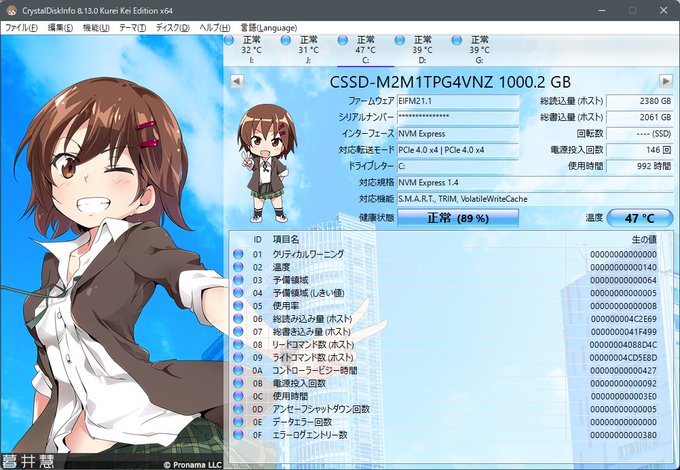Screen dimensions: 680x470
Task: Click the 暮井 慧 character name banner
Action: (x=28, y=461)
